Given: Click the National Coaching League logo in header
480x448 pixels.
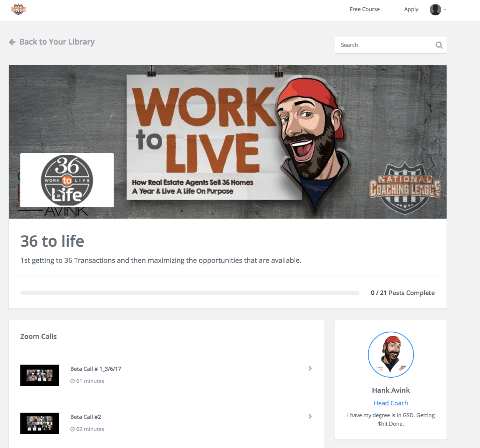Looking at the screenshot, I should [18, 9].
